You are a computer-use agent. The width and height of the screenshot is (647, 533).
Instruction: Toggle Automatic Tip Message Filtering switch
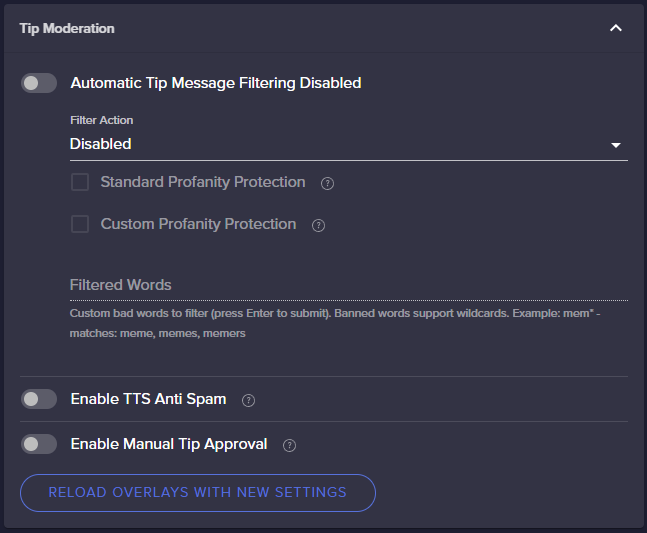(39, 83)
